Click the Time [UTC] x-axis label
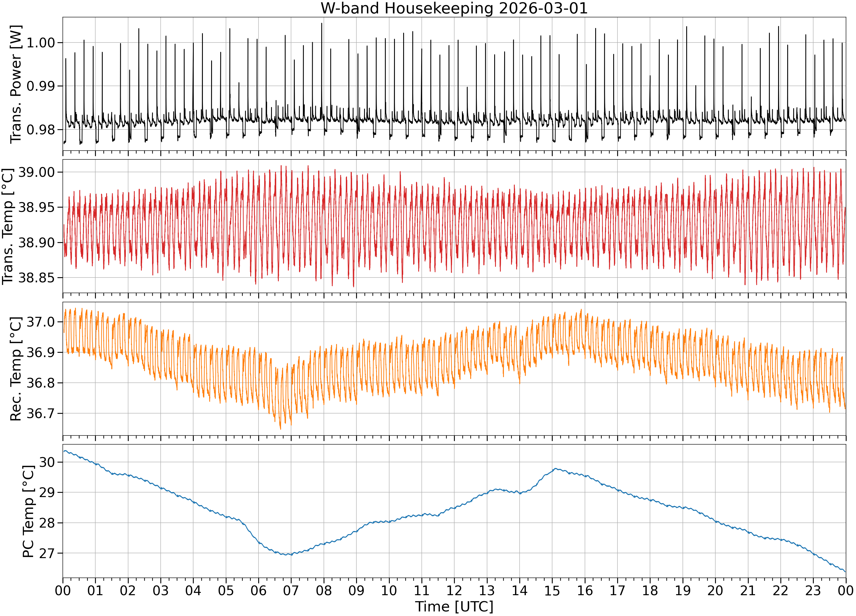 (x=454, y=607)
